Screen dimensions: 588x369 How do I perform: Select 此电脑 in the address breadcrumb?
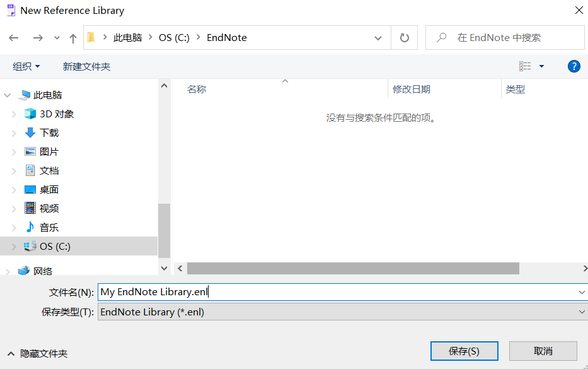click(127, 38)
